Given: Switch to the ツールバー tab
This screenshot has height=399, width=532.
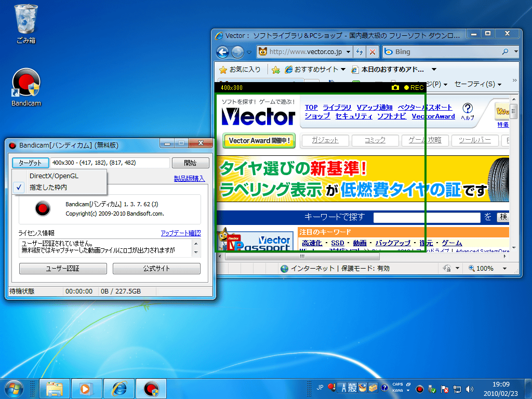Looking at the screenshot, I should click(475, 140).
